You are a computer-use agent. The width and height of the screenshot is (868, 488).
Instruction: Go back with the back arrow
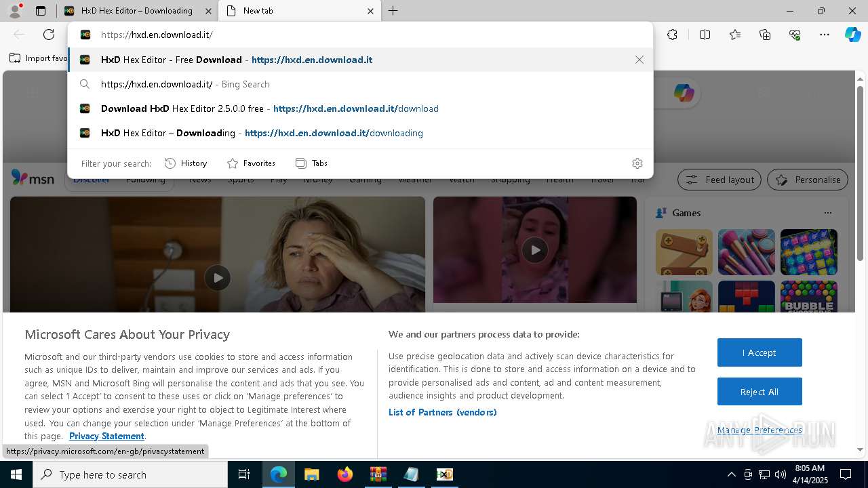point(19,35)
